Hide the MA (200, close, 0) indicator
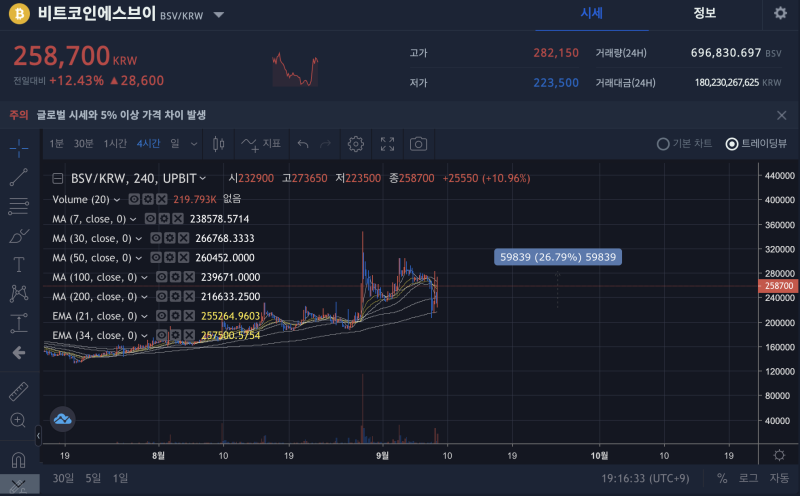The image size is (800, 496). click(161, 296)
